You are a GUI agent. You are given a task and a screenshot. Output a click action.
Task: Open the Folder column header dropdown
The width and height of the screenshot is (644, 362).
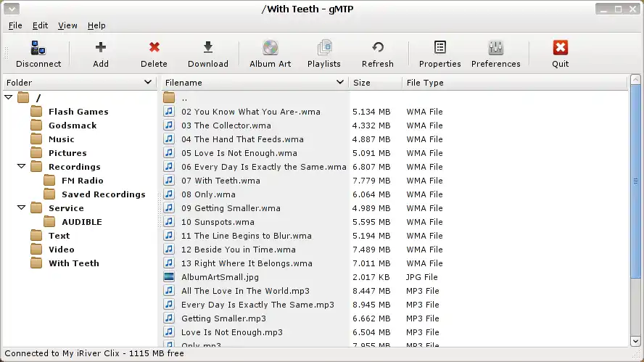tap(148, 83)
